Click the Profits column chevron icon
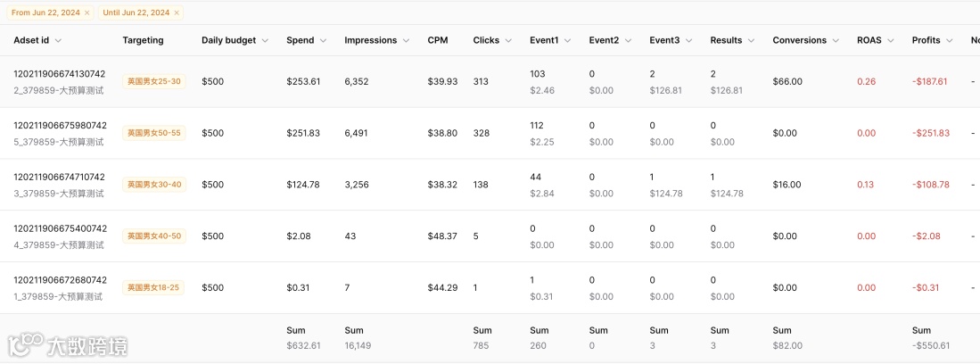980x364 pixels. coord(950,40)
